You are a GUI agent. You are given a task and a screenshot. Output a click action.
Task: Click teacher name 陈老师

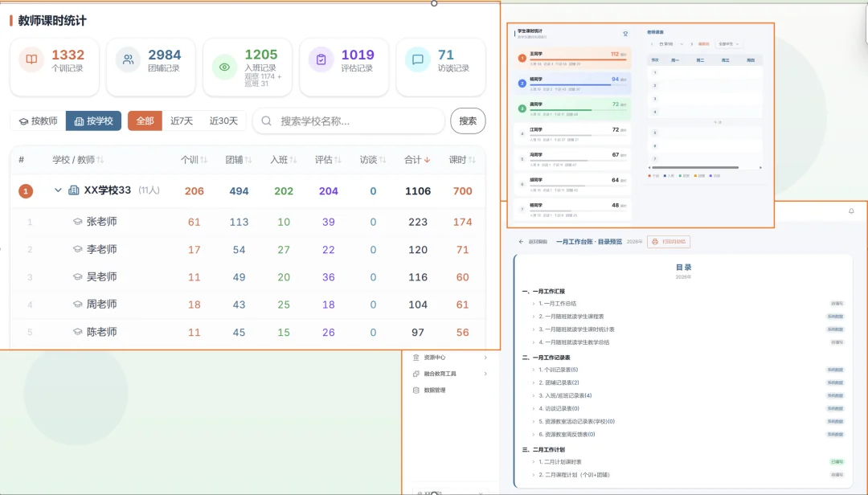[x=102, y=332]
